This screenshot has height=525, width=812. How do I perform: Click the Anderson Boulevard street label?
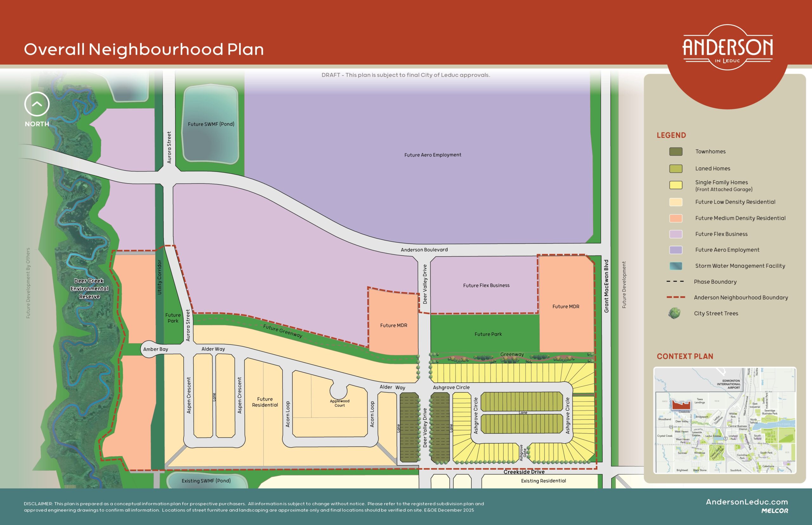pos(424,250)
